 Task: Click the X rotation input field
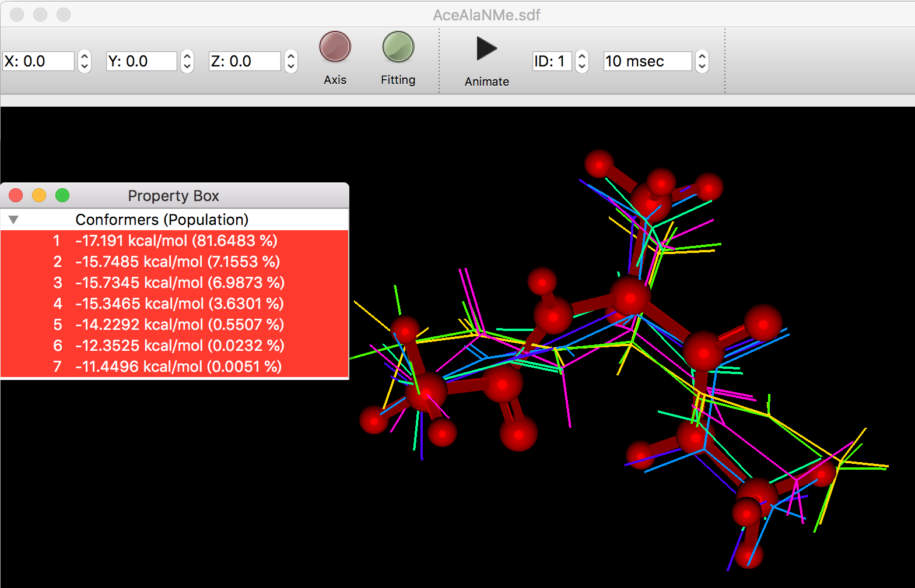coord(38,61)
